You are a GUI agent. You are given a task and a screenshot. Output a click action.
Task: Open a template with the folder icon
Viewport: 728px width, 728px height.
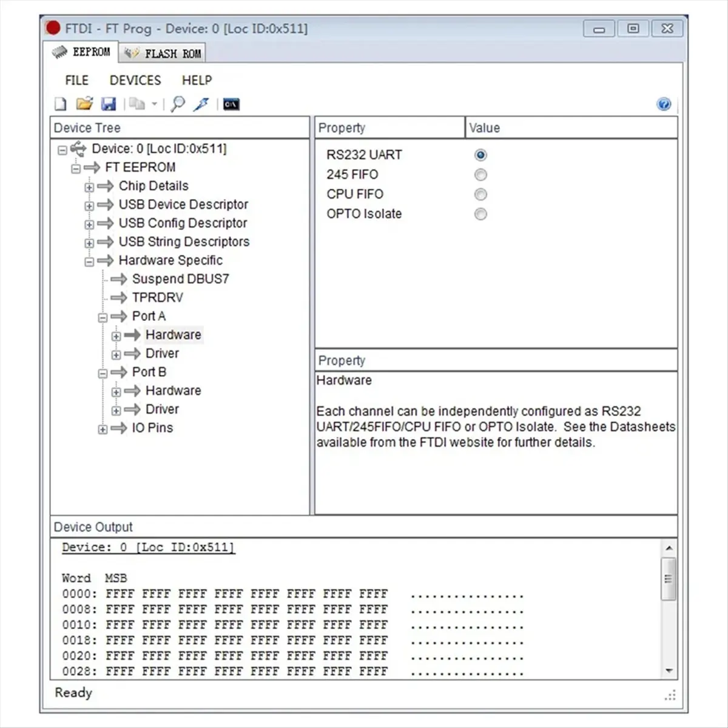84,104
